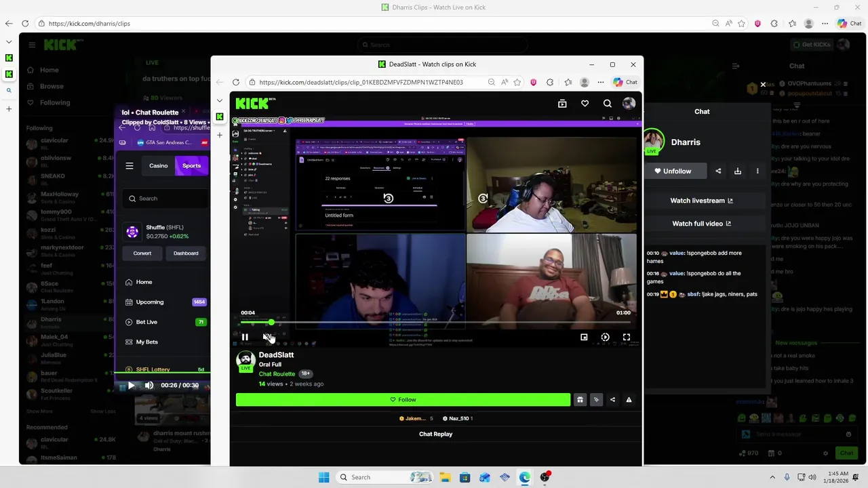This screenshot has width=868, height=488.
Task: Open the Windows Start menu
Action: point(323,477)
